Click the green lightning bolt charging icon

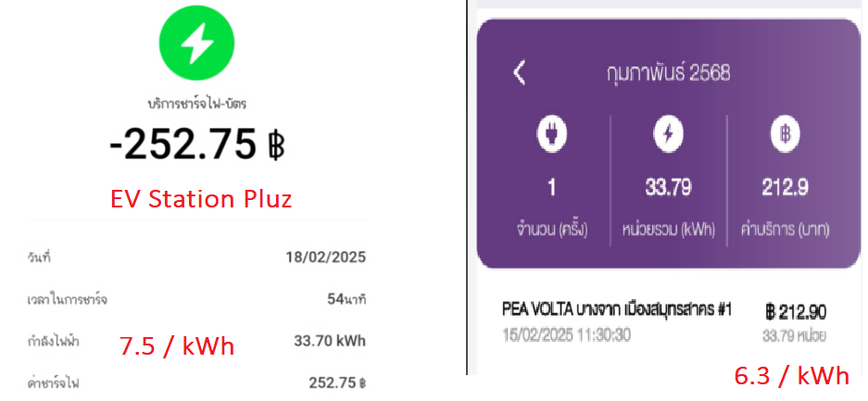196,43
